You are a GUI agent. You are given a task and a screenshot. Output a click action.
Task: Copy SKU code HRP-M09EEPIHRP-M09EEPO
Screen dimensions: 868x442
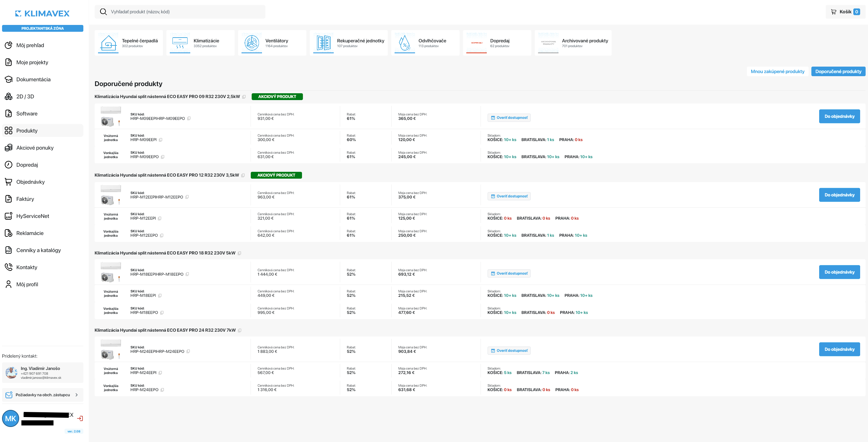(189, 119)
